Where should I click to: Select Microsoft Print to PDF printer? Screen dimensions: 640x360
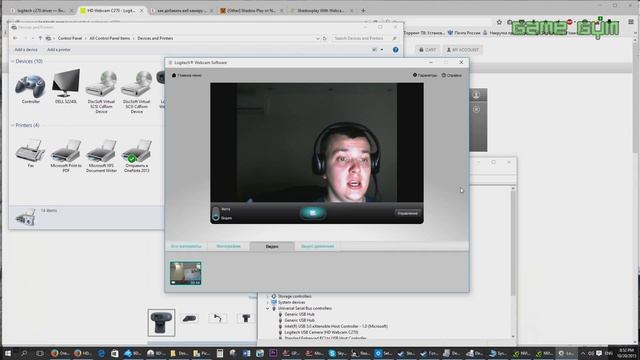point(66,156)
